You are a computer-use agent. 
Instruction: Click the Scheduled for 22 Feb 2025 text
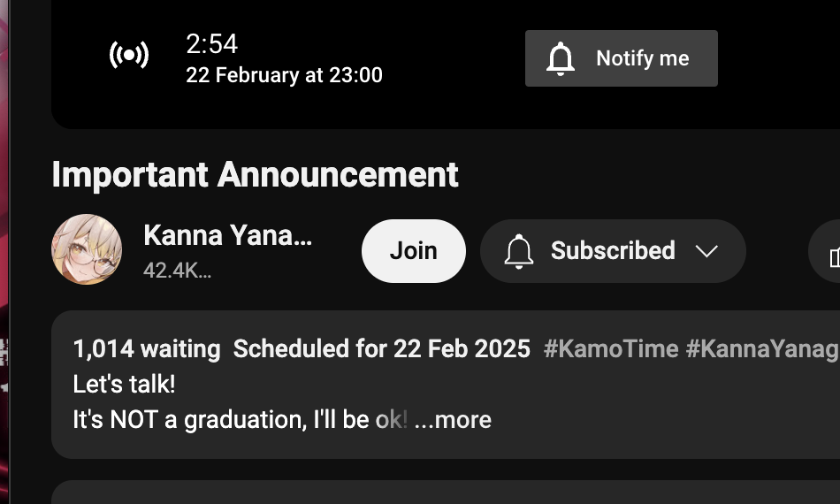(x=381, y=348)
